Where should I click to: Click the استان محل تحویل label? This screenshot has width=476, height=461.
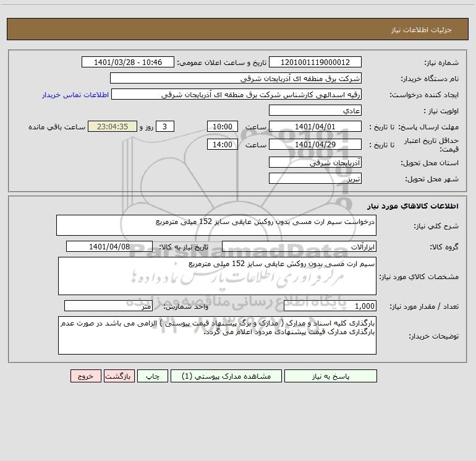[x=430, y=163]
